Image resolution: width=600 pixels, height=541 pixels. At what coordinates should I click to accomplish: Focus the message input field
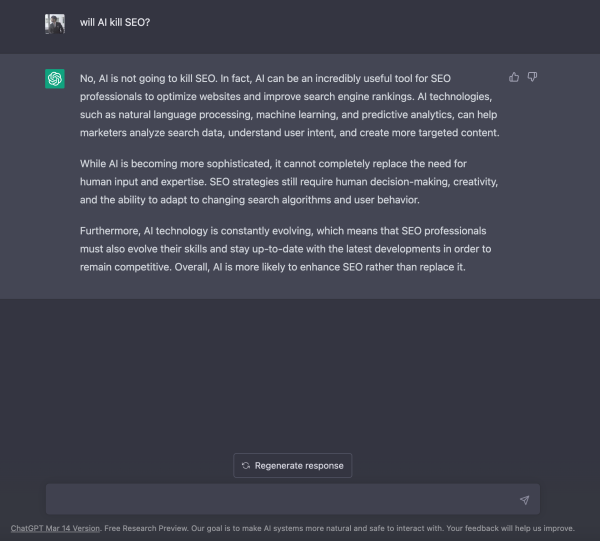click(x=280, y=499)
